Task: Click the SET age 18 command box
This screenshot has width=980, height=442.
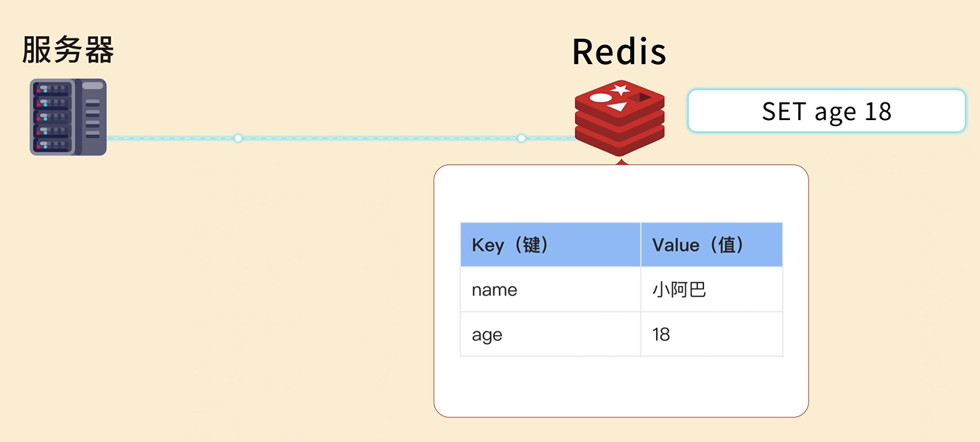Action: (x=826, y=111)
